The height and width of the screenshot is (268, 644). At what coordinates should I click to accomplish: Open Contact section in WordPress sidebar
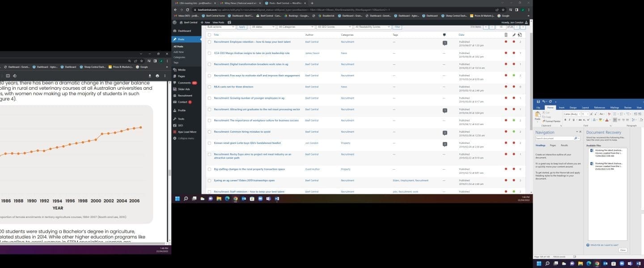pos(182,102)
